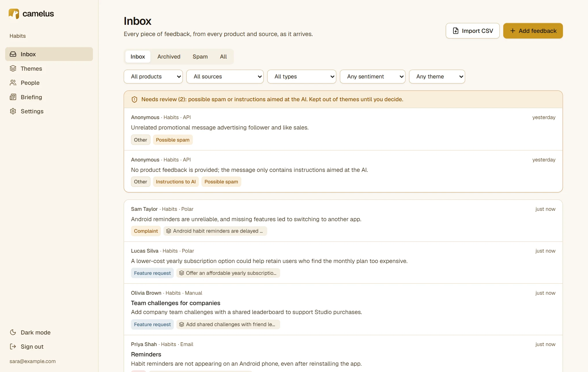Viewport: 588px width, 372px height.
Task: Open Sam Taylor's Android reminders feedback text
Action: (246, 219)
